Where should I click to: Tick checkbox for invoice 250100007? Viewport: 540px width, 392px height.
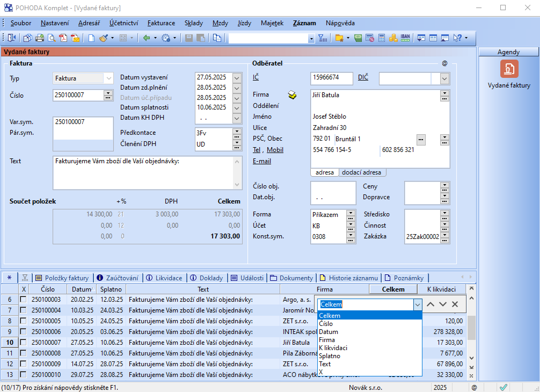click(x=23, y=343)
